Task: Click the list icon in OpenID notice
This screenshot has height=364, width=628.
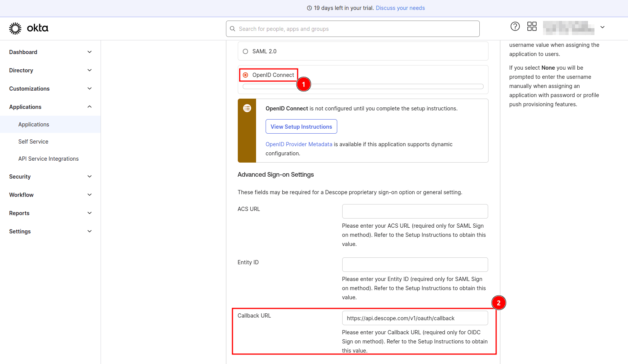Action: pyautogui.click(x=247, y=108)
